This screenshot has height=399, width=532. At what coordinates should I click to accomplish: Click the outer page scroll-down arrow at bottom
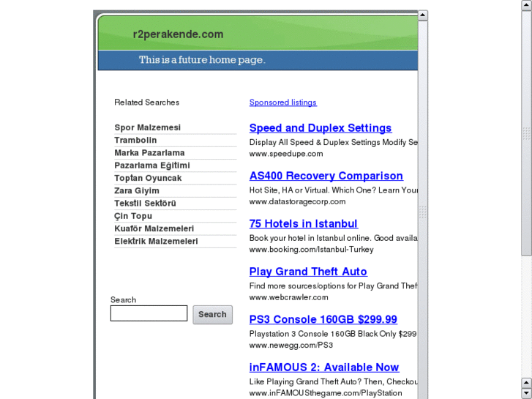pos(527,393)
